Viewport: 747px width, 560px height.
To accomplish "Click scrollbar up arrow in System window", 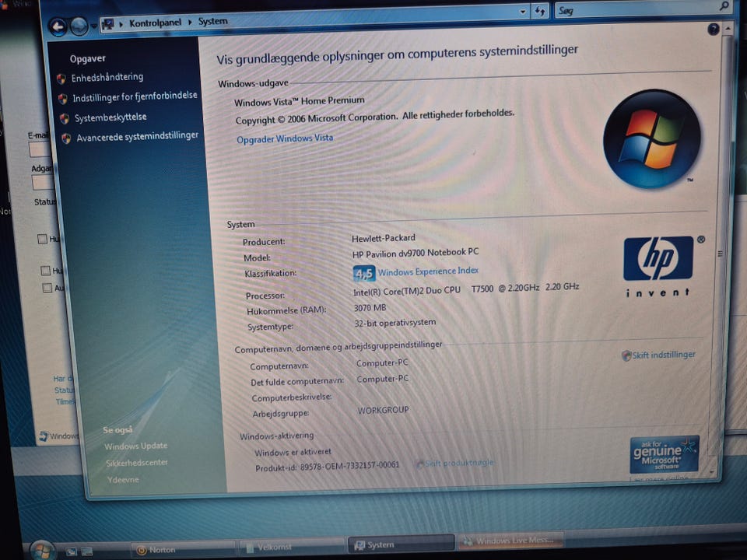I will coord(728,29).
